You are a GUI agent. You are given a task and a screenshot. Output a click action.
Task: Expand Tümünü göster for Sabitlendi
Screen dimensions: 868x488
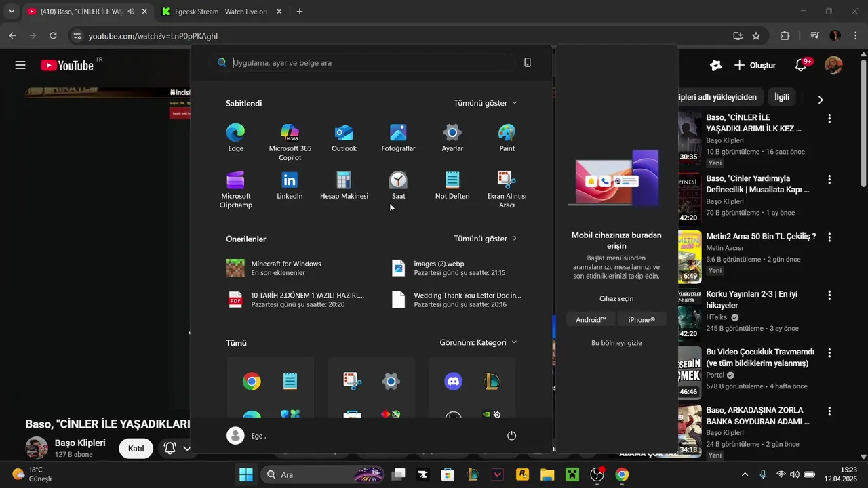pyautogui.click(x=486, y=103)
